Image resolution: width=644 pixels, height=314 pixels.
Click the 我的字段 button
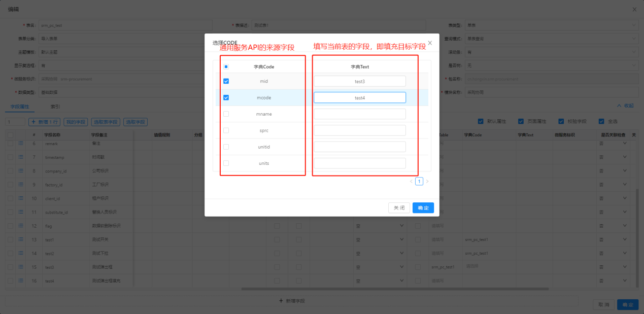coord(76,122)
